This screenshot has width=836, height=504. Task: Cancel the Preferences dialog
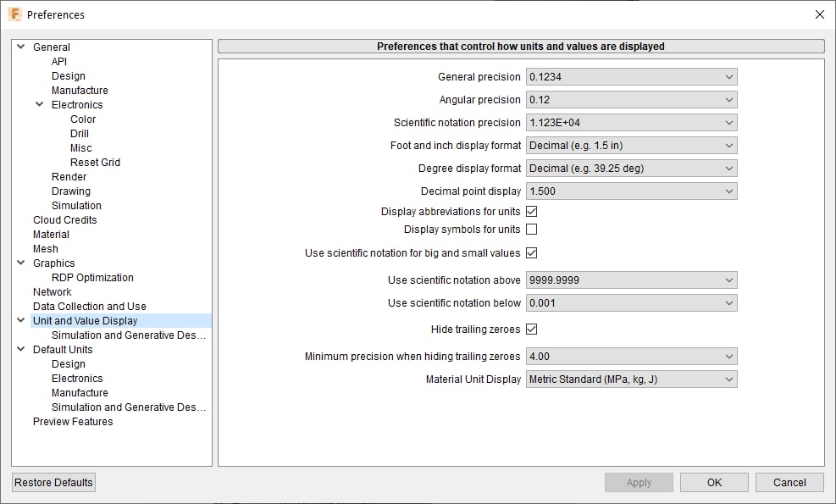pyautogui.click(x=789, y=482)
